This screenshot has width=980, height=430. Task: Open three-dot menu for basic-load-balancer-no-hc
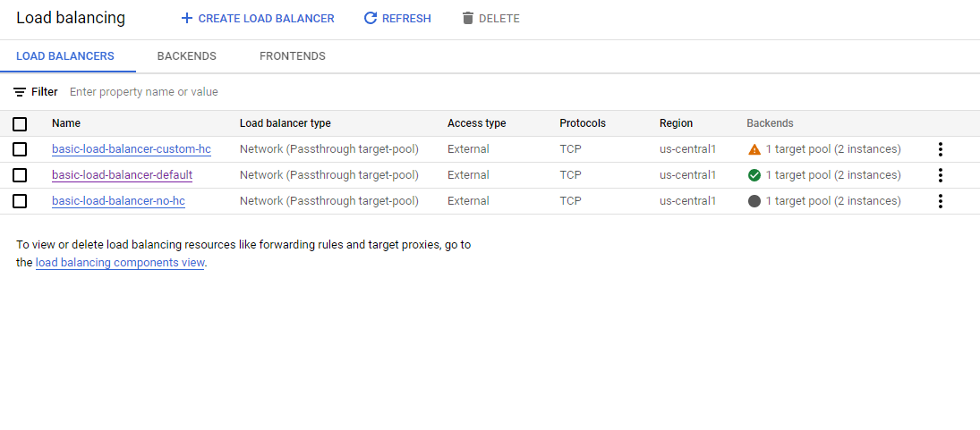(x=940, y=201)
